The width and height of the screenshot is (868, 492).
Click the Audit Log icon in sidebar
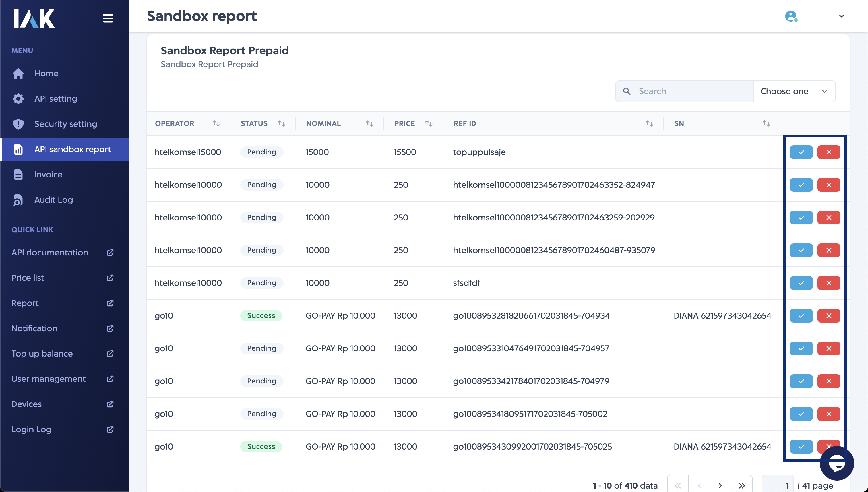coord(18,200)
